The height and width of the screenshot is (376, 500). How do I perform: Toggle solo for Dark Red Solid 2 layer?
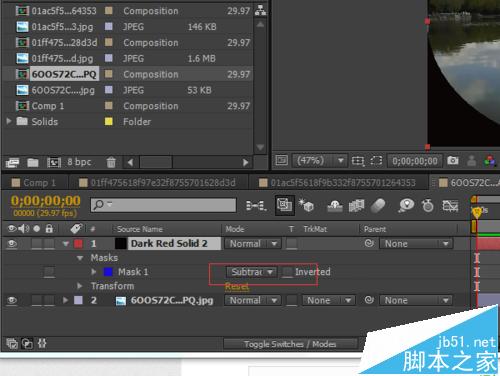click(x=37, y=244)
